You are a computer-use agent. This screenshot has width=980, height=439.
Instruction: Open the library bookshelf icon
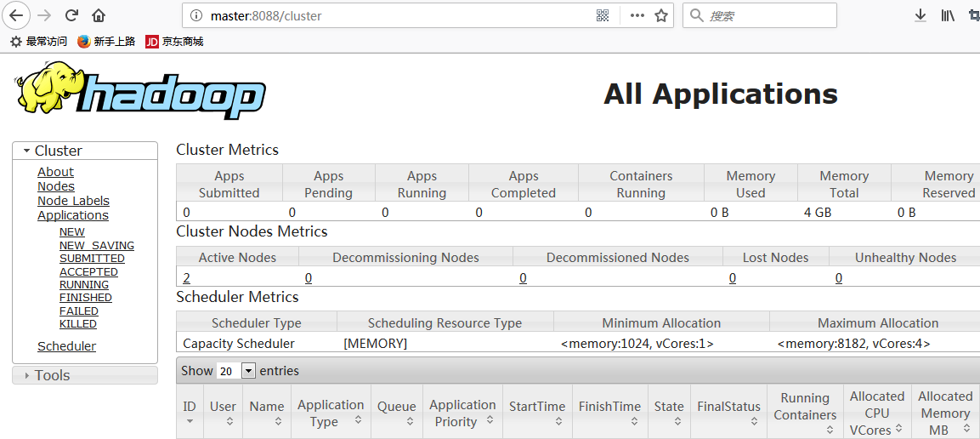[947, 15]
